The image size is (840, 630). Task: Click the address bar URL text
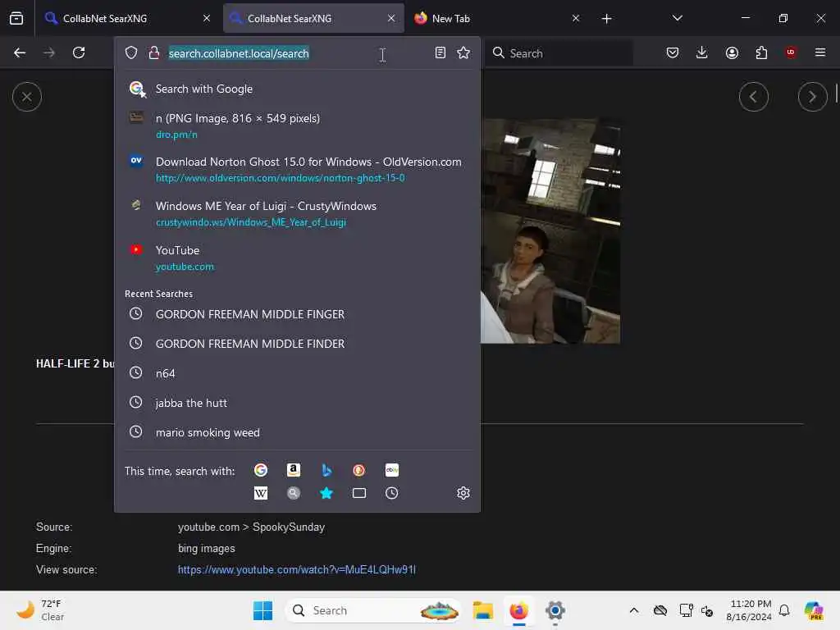(239, 53)
